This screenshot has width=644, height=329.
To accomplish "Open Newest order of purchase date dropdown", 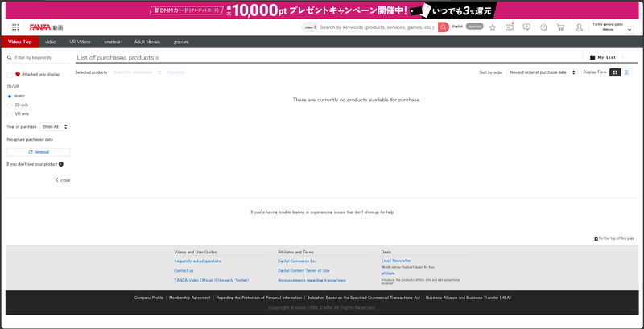I will (542, 72).
